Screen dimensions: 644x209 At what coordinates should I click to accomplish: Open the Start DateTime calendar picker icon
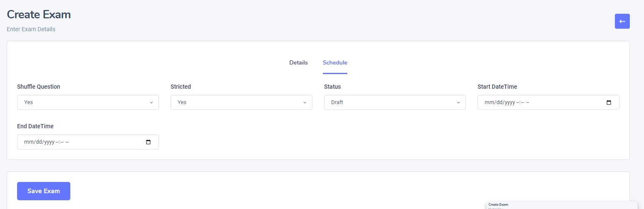(609, 102)
